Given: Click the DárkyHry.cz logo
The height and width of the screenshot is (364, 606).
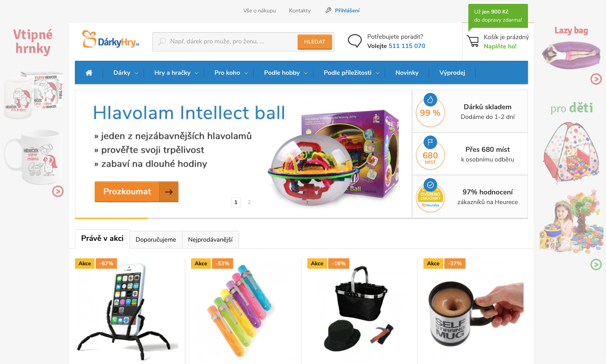Looking at the screenshot, I should (111, 39).
